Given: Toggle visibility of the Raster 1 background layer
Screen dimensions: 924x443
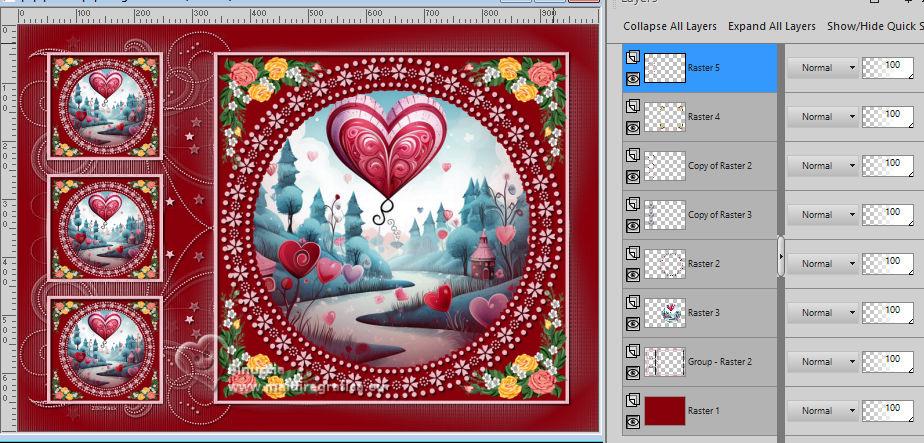Looking at the screenshot, I should click(x=633, y=421).
